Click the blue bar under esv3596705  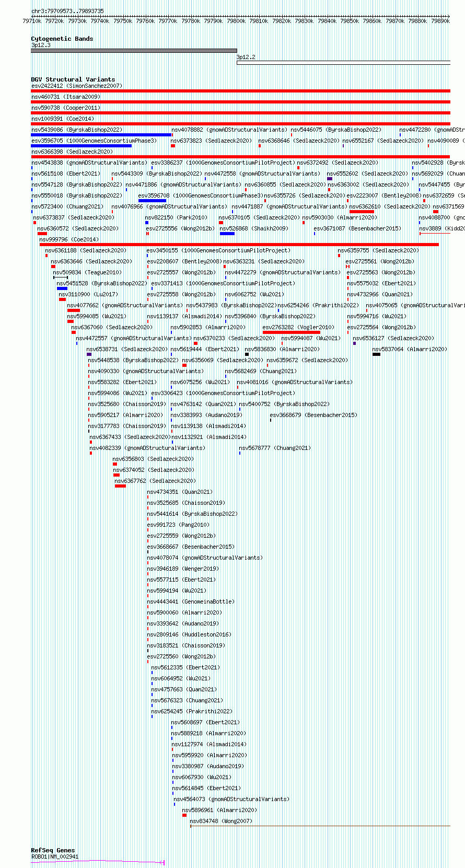tap(81, 146)
